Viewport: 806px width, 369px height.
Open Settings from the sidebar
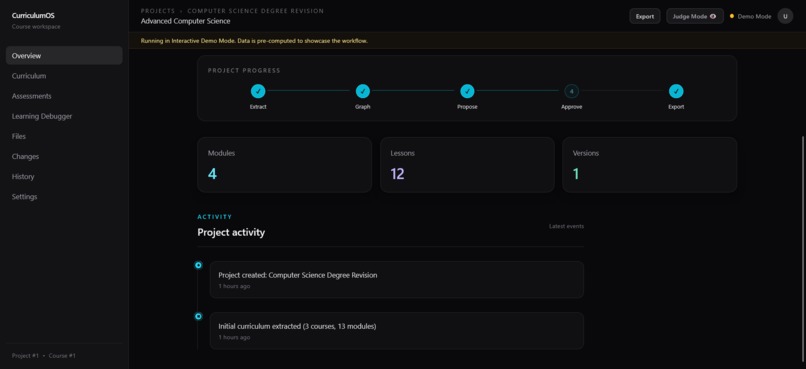(64, 196)
